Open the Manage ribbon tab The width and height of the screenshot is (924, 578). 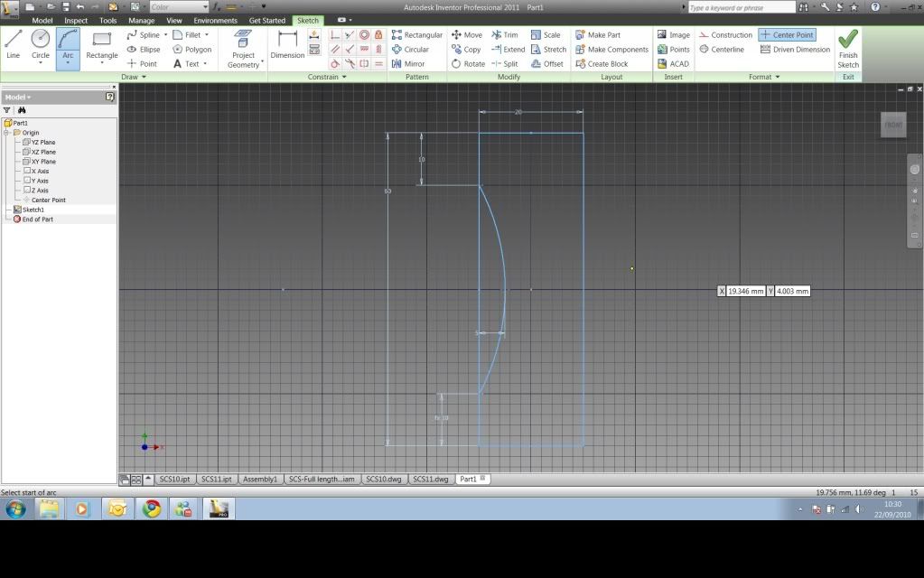141,20
